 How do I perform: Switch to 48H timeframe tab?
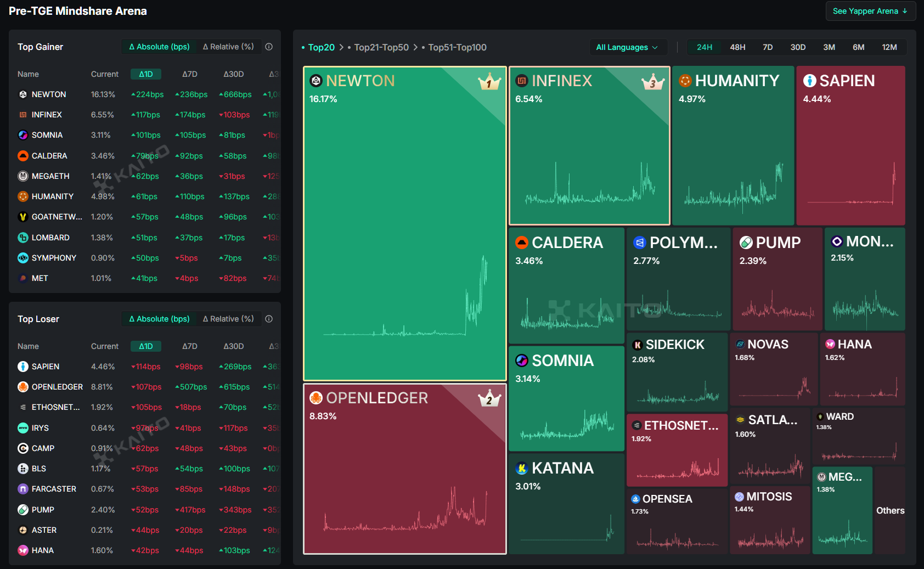(x=737, y=47)
